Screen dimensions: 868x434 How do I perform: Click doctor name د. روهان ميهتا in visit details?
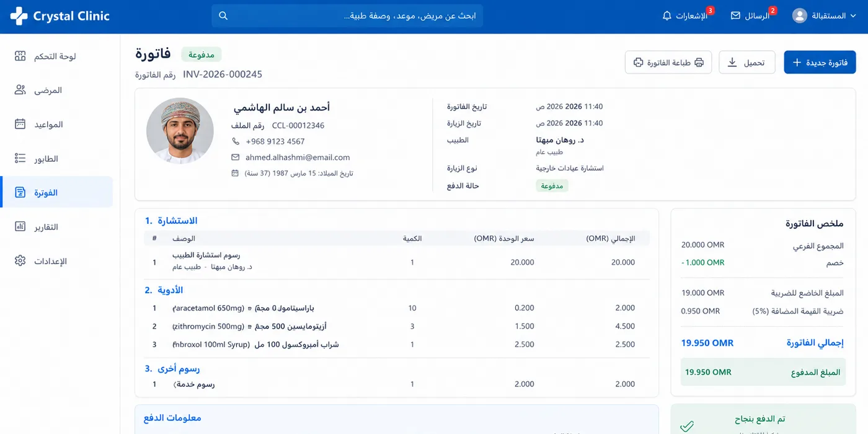click(x=560, y=140)
